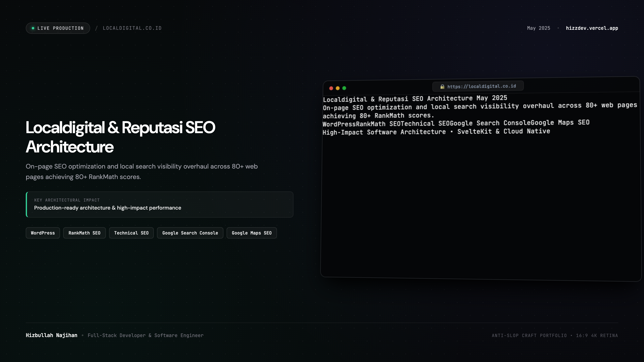Screen dimensions: 644x362
Task: Click the yellow minimize dot of browser mockup
Action: (x=338, y=88)
